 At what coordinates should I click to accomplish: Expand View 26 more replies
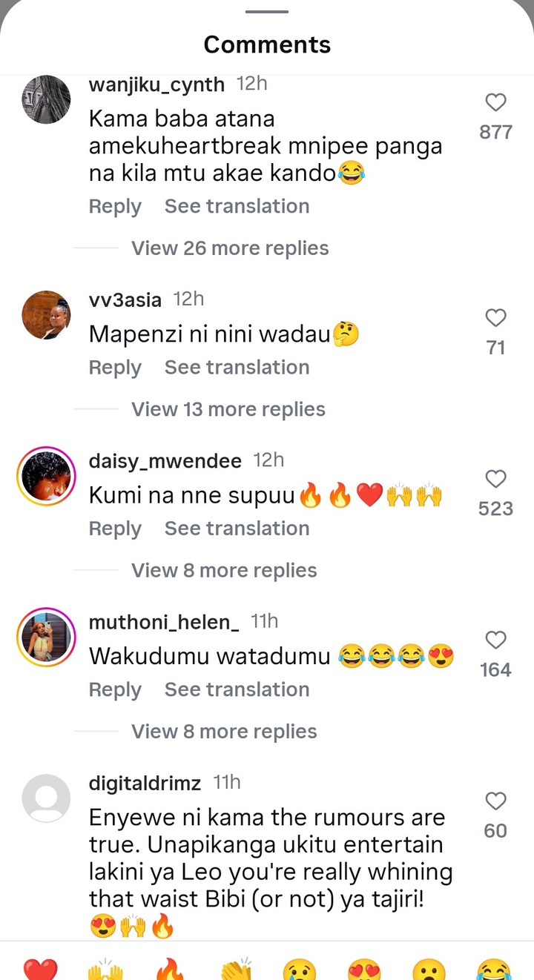(x=230, y=248)
